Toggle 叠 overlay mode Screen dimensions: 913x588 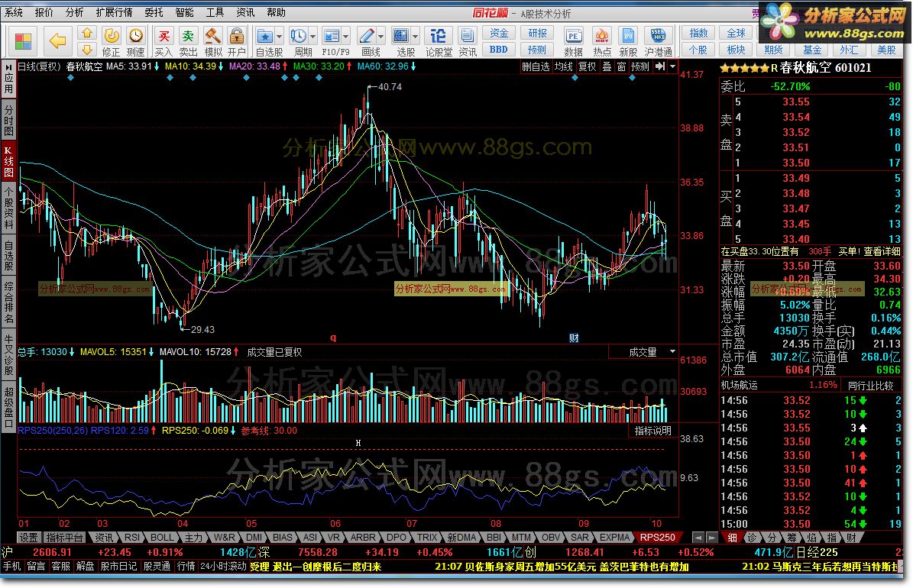tap(607, 67)
